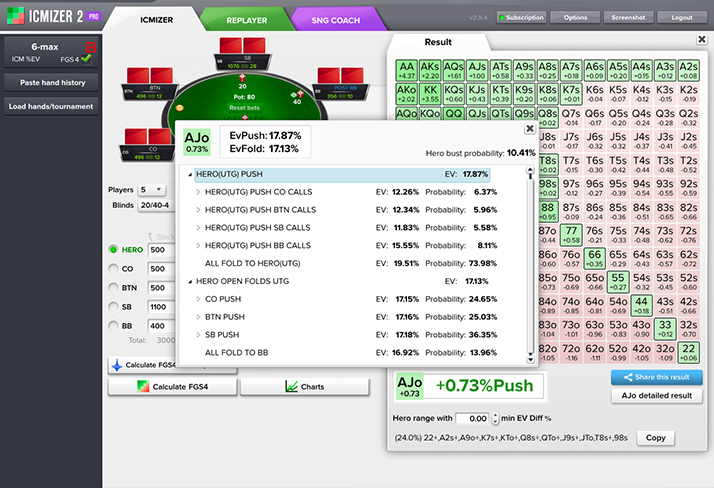Expand HERO(UTG) PUSH BTN CALLS row
The width and height of the screenshot is (714, 488).
pyautogui.click(x=198, y=210)
